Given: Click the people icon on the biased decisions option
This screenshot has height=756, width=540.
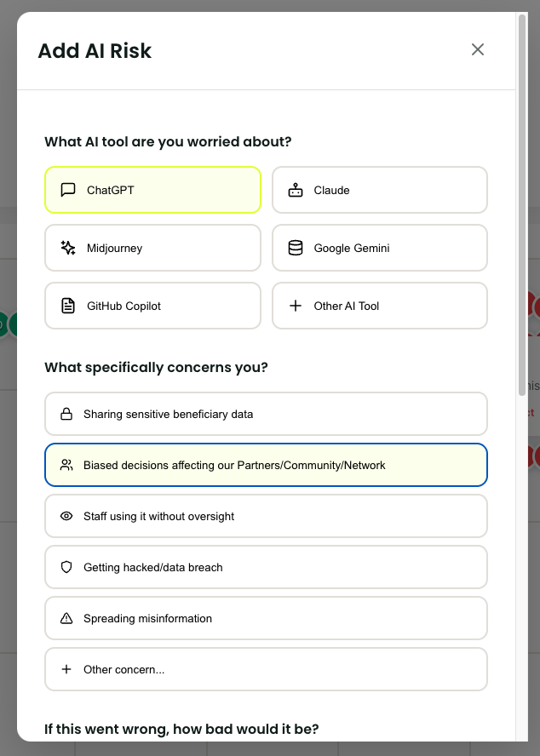Looking at the screenshot, I should [66, 465].
